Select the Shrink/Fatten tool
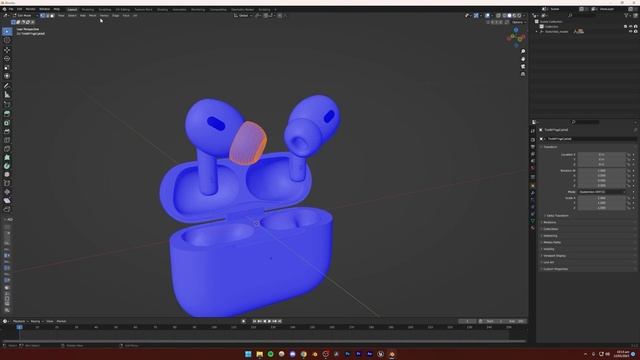Viewport: 640px width, 360px height. point(7,192)
